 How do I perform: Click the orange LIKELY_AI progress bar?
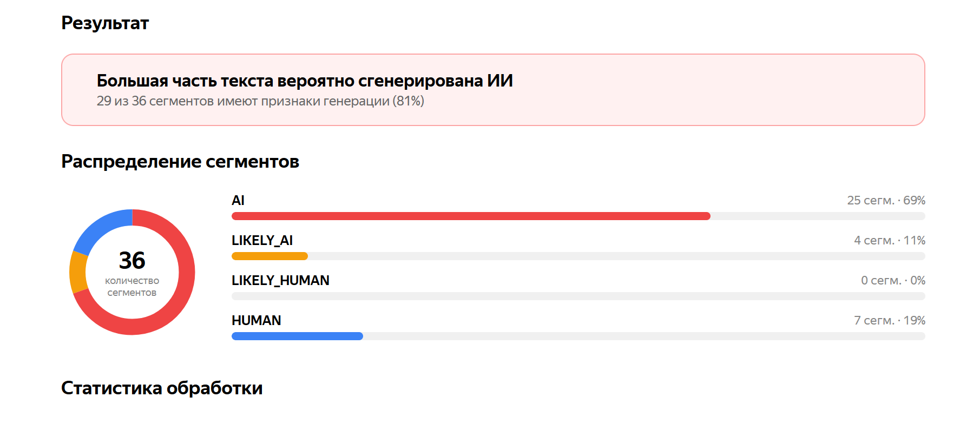(x=269, y=256)
